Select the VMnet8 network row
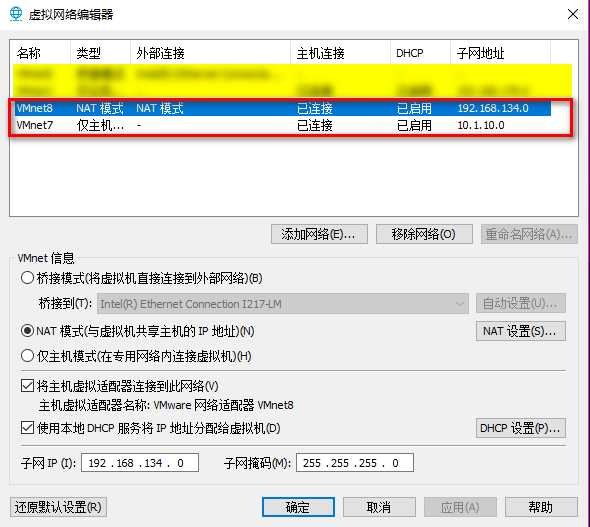The height and width of the screenshot is (527, 590). coord(283,108)
